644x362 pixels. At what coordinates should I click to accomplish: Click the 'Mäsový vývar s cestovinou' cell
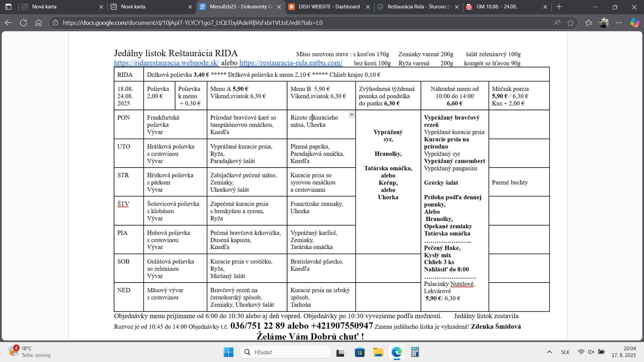point(175,297)
